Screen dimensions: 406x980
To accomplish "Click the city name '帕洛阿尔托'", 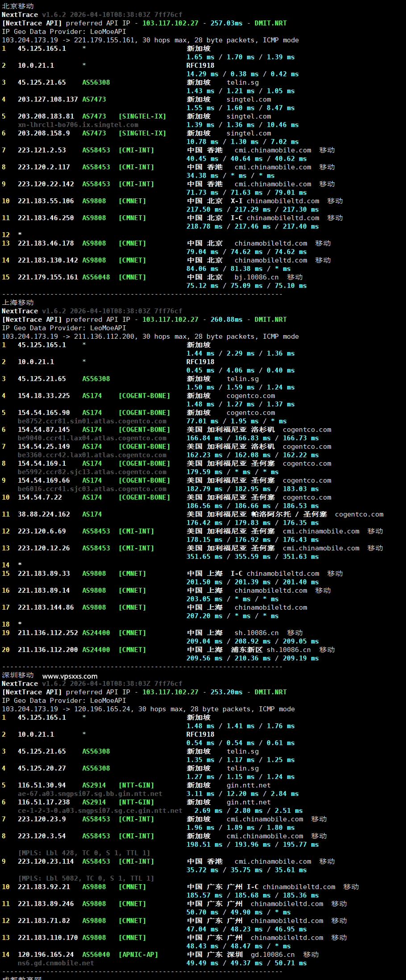I will 271,514.
